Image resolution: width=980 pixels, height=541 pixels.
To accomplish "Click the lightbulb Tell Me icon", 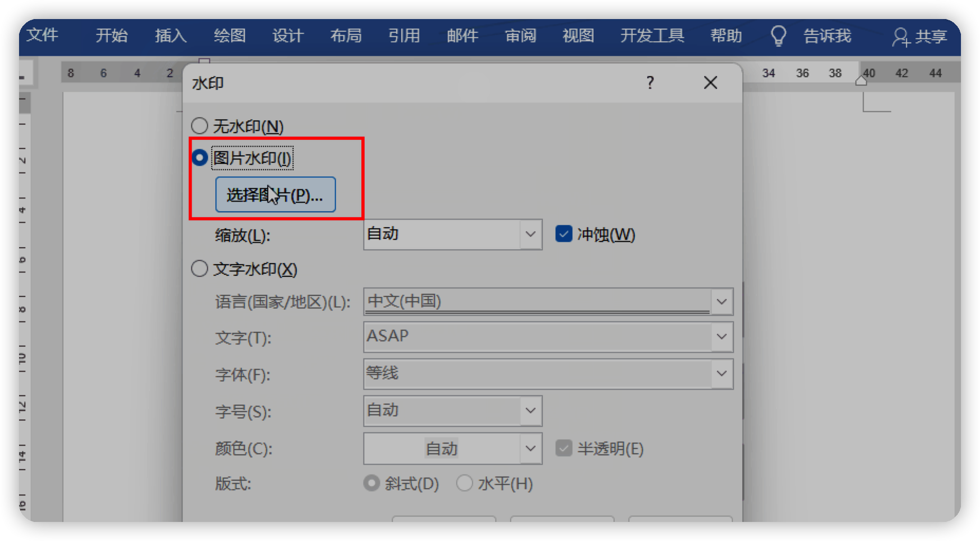I will (778, 36).
